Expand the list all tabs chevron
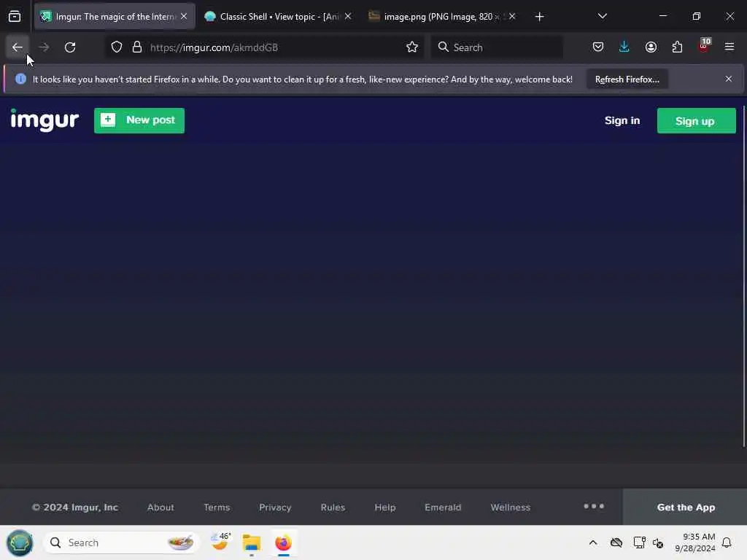 click(x=602, y=16)
